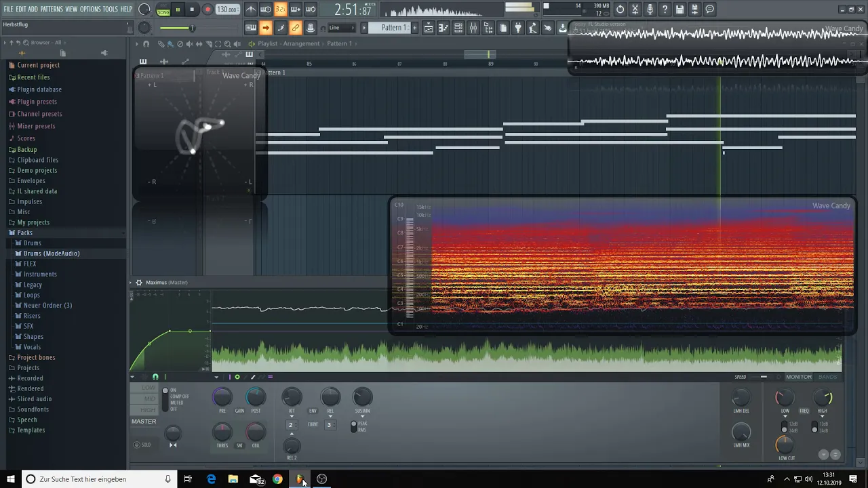Toggle step editing mode arrow icon
The height and width of the screenshot is (488, 868).
tap(266, 28)
